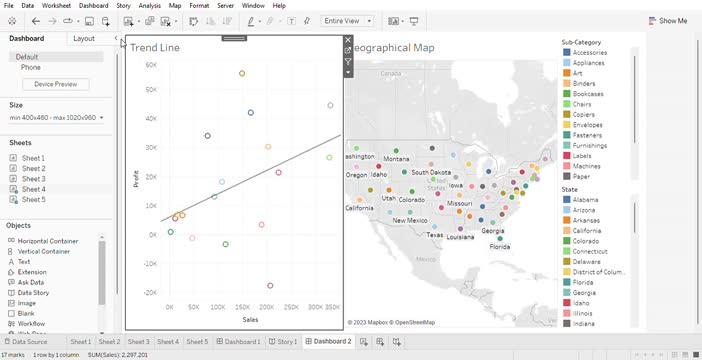Click the Vertical Container object
702x360 pixels.
pyautogui.click(x=44, y=251)
